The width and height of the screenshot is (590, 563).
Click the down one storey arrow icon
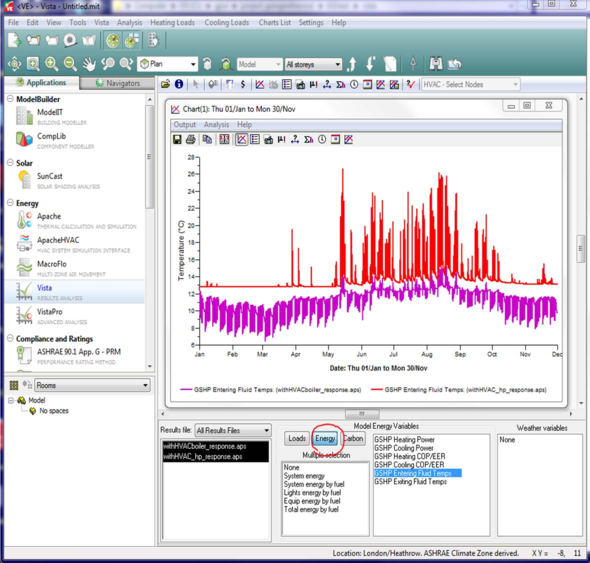370,64
